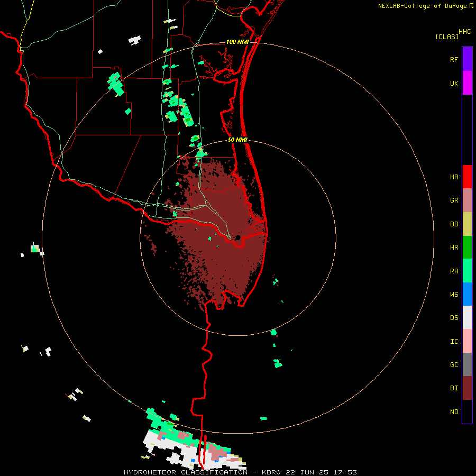Select the IC light pink legend swatch
Screen dimensions: 476x476
click(x=467, y=341)
